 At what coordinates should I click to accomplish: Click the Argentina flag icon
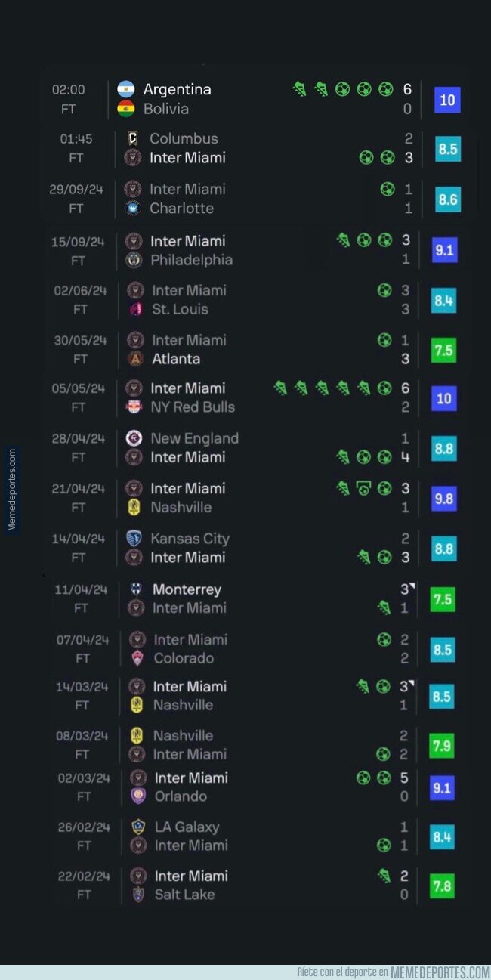click(126, 89)
